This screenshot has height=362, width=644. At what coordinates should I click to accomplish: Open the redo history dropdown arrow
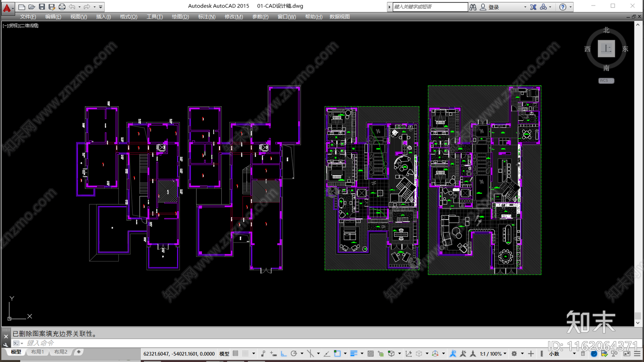[x=94, y=7]
